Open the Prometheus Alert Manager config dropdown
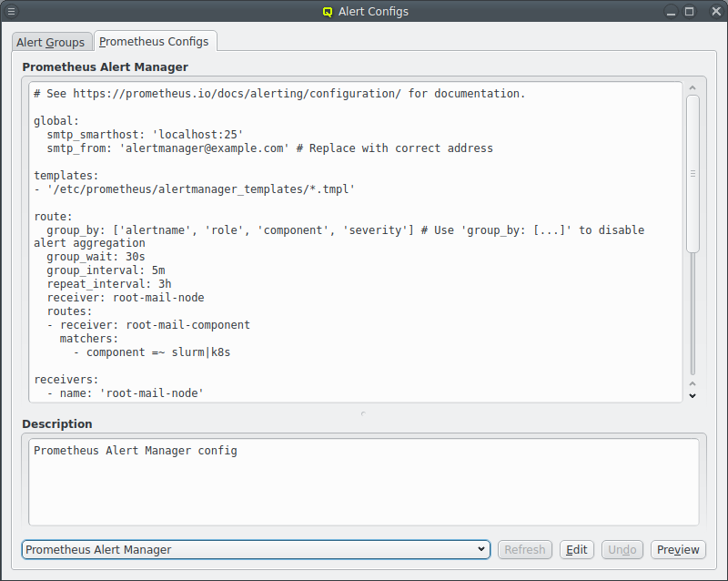Image resolution: width=728 pixels, height=581 pixels. pyautogui.click(x=256, y=549)
